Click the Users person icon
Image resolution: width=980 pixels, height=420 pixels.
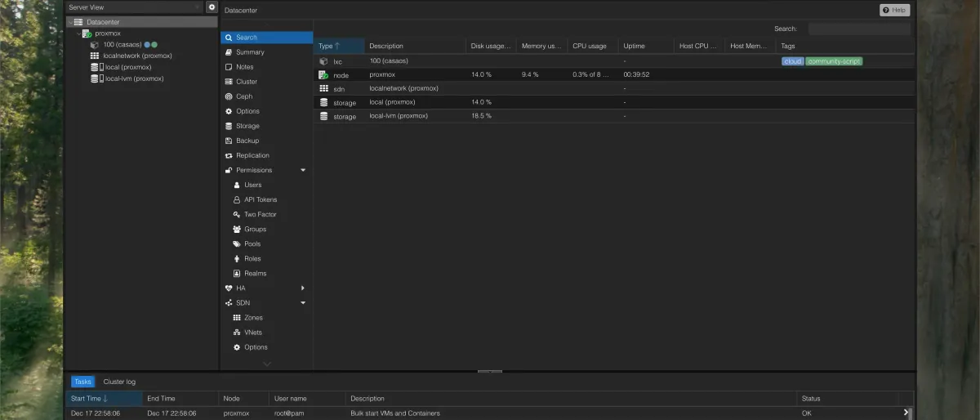[237, 185]
